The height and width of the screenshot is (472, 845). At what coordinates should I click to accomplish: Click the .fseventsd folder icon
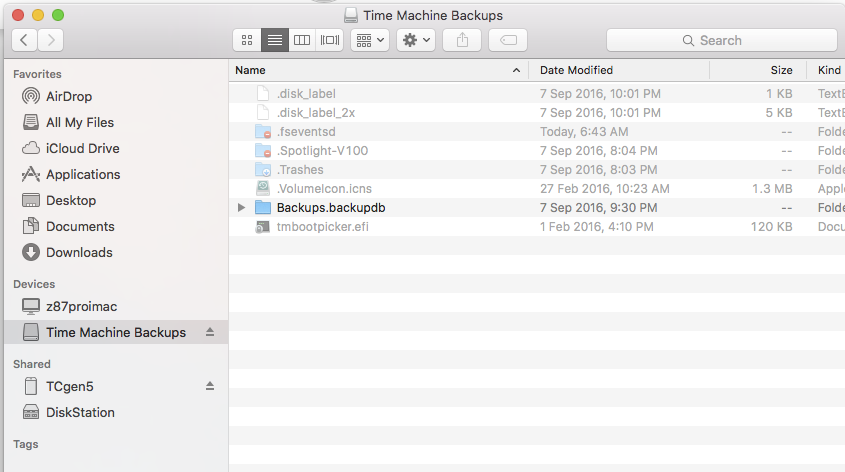263,131
